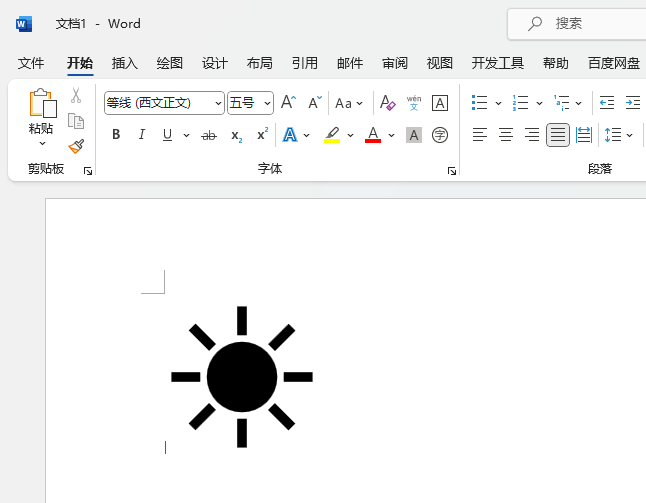Click the line spacing icon
This screenshot has height=503, width=646.
click(613, 135)
